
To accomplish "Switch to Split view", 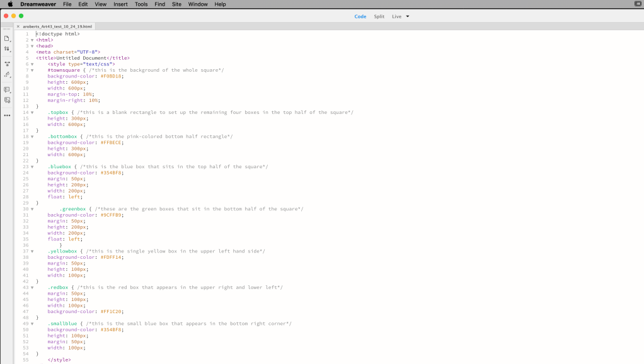I will point(379,16).
